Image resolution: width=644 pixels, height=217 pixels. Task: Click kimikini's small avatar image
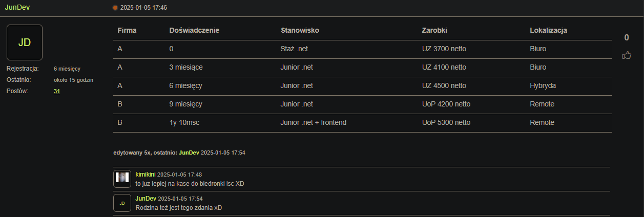tap(122, 177)
